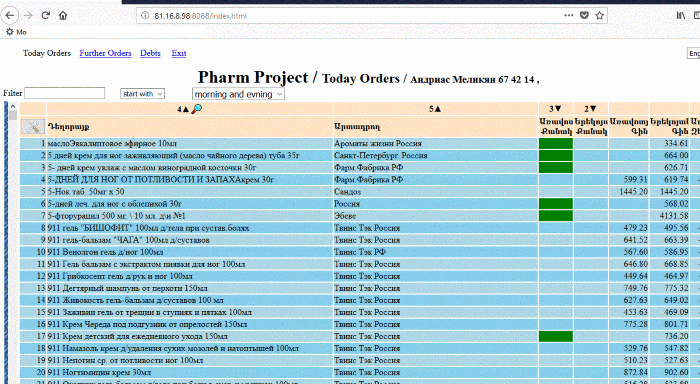Bookmark this page with star icon

[x=600, y=15]
